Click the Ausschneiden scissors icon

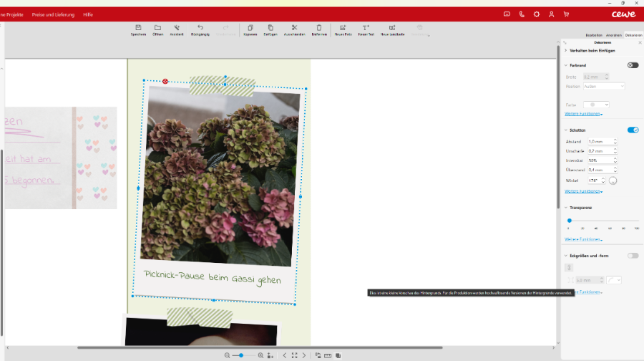click(294, 28)
